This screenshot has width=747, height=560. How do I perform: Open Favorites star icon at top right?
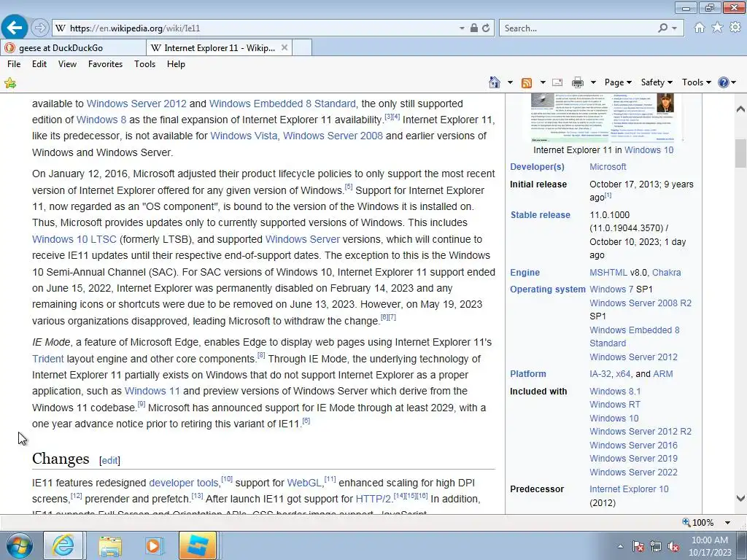click(718, 28)
